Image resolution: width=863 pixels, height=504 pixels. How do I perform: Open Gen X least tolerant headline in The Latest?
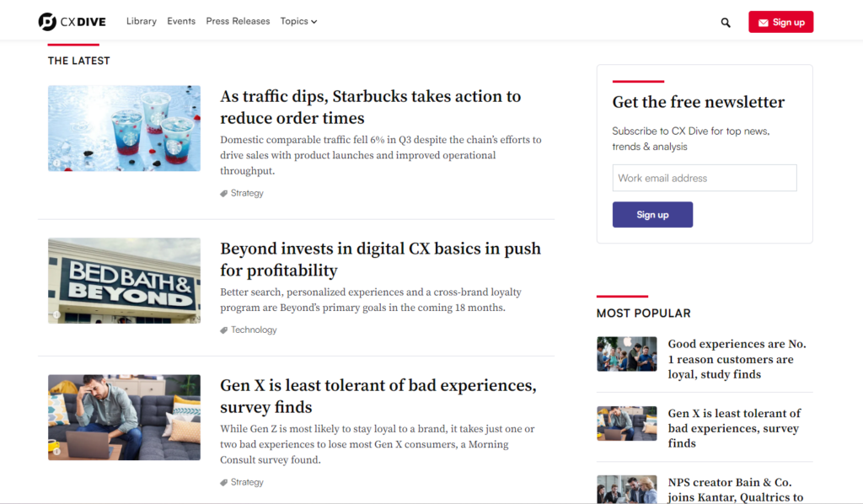[378, 395]
